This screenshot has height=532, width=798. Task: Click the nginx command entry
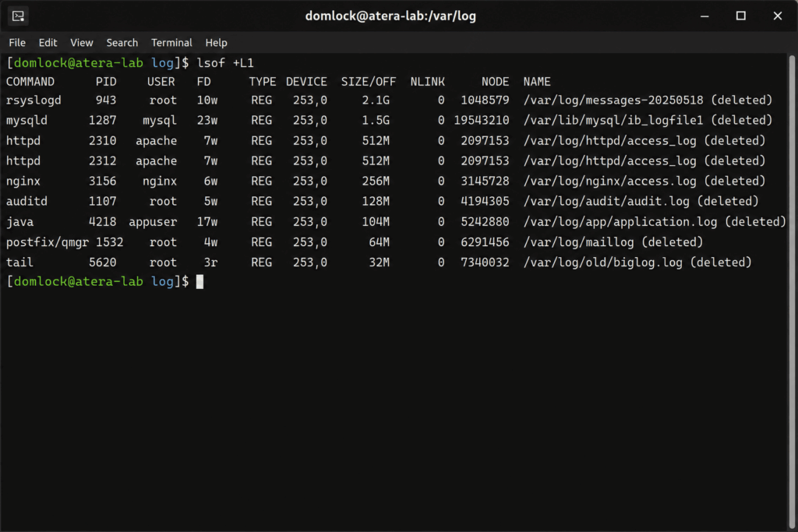click(23, 181)
